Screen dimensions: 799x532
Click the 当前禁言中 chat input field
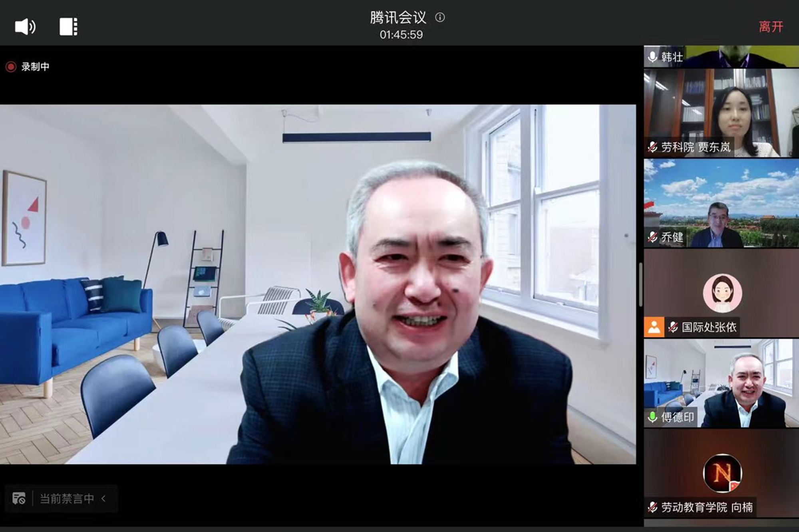(67, 498)
